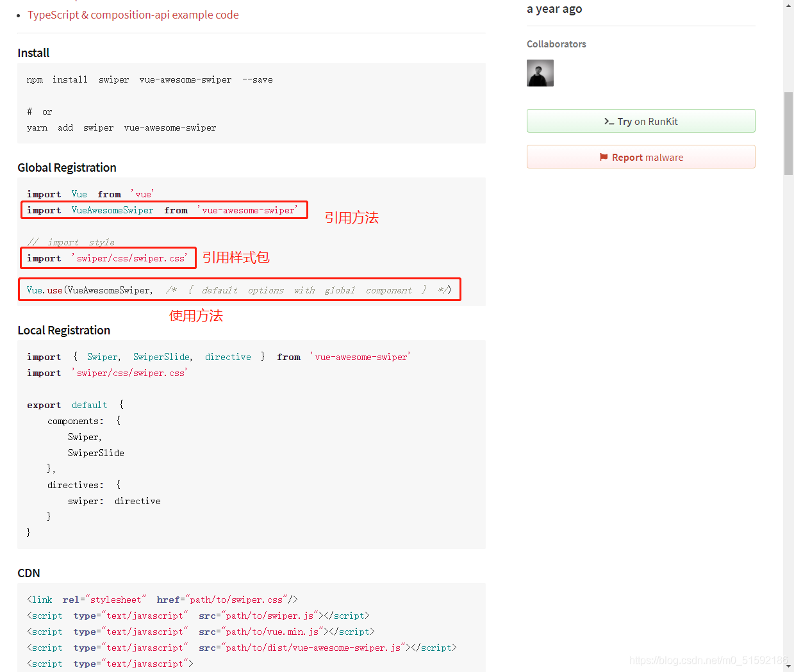Click the Try on RunKit button
The image size is (794, 672).
(x=641, y=121)
